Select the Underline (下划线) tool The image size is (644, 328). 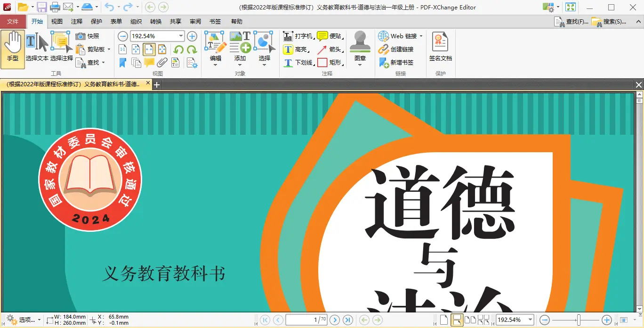point(298,63)
